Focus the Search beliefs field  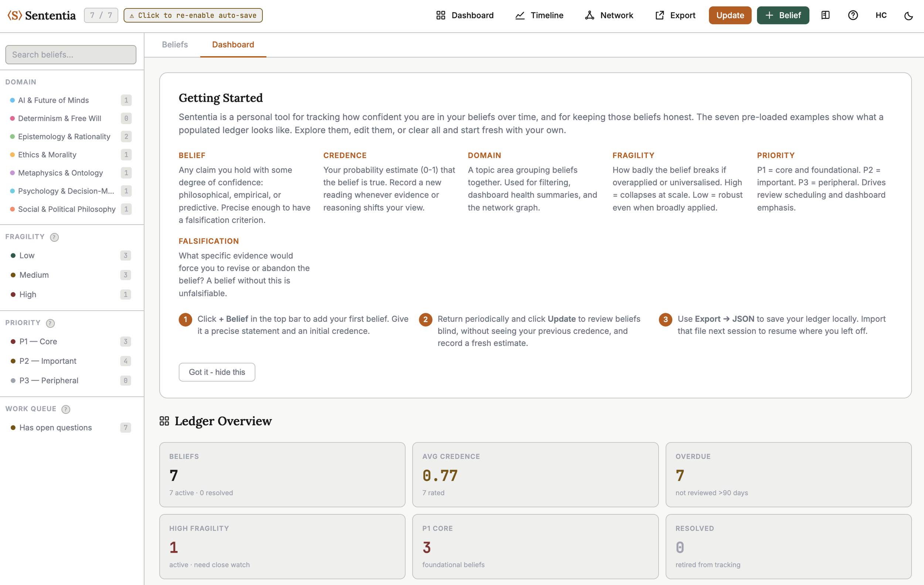[x=71, y=54]
